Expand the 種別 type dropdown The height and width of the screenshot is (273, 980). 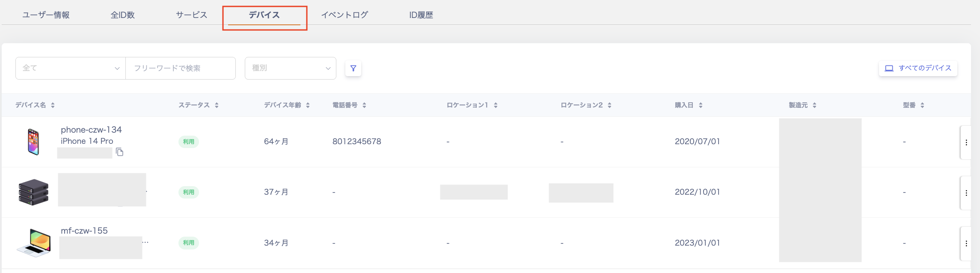[x=290, y=68]
